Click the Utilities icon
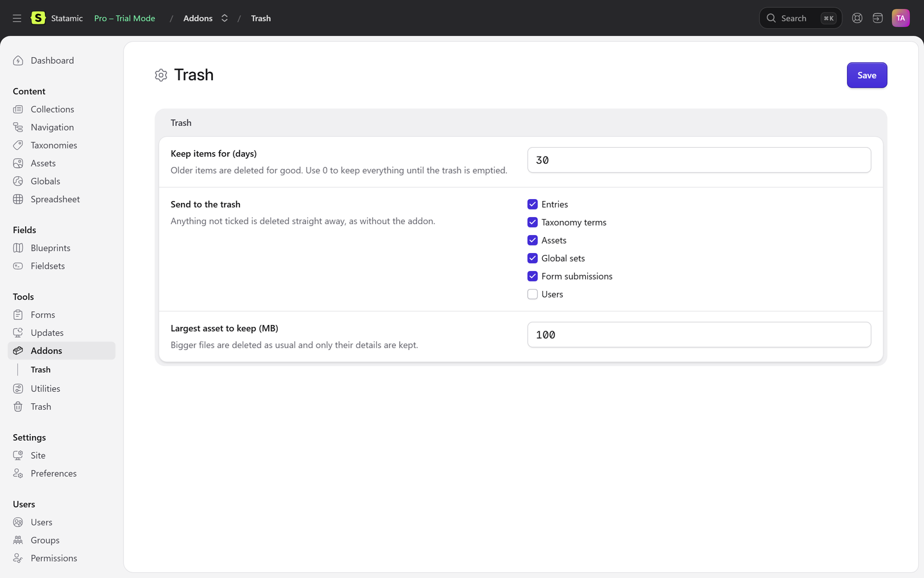Image resolution: width=924 pixels, height=578 pixels. (18, 389)
